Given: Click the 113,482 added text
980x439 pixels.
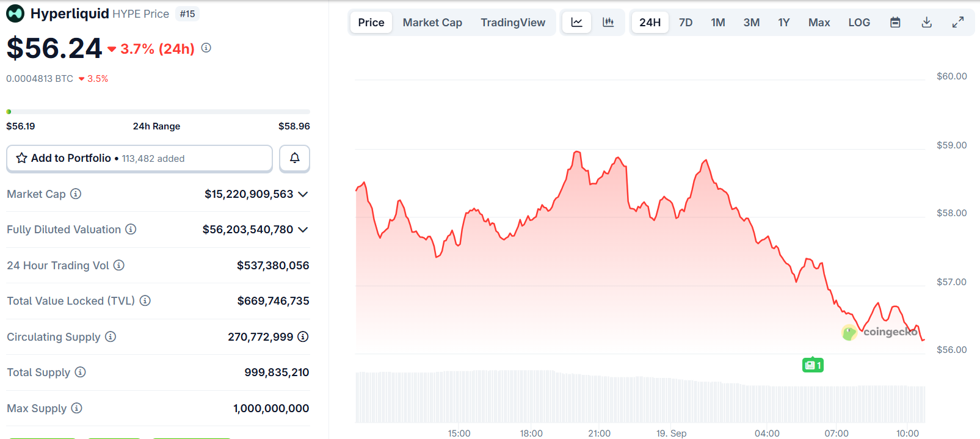Looking at the screenshot, I should (x=153, y=159).
